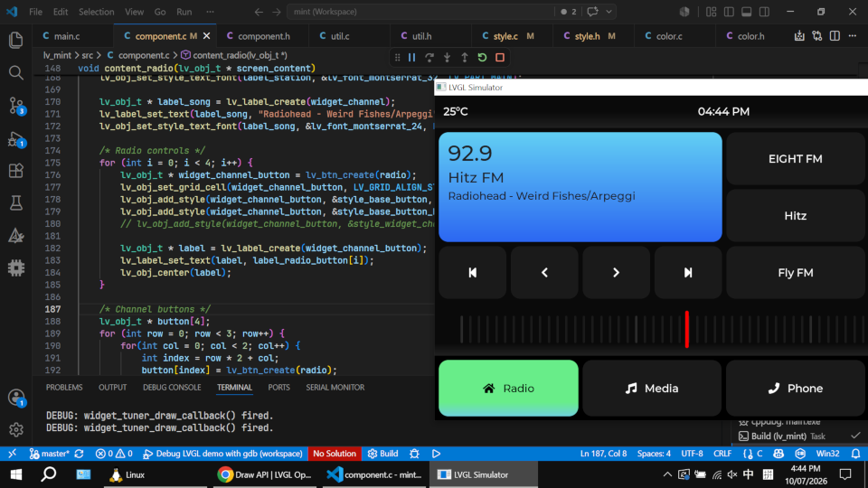Skip to previous station in simulator
The width and height of the screenshot is (868, 488).
coord(472,273)
